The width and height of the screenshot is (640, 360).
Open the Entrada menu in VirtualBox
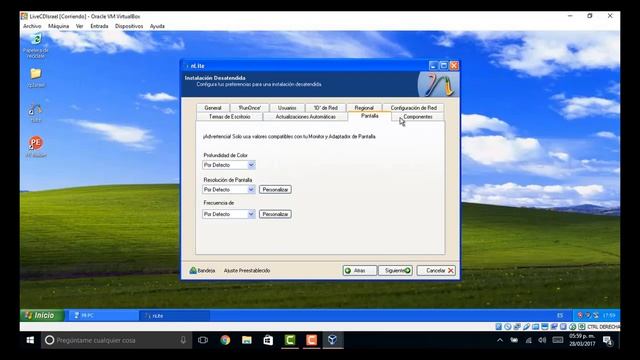click(99, 26)
